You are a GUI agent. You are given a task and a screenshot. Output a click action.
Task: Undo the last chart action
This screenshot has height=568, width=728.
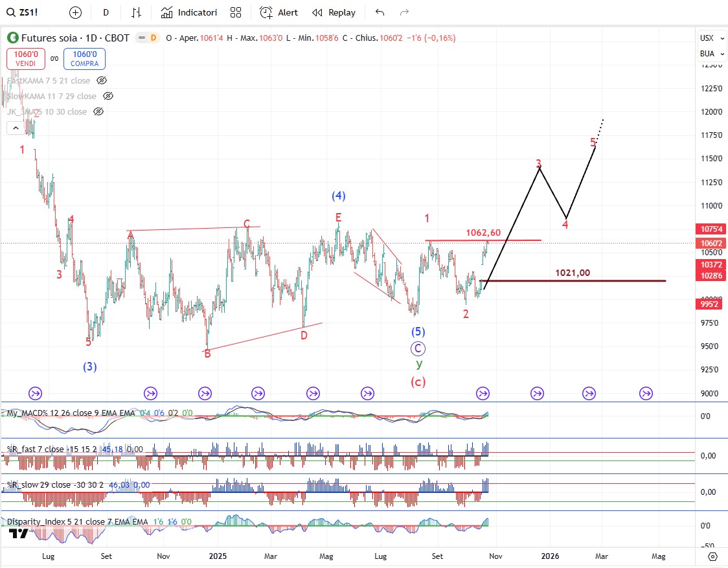(380, 12)
